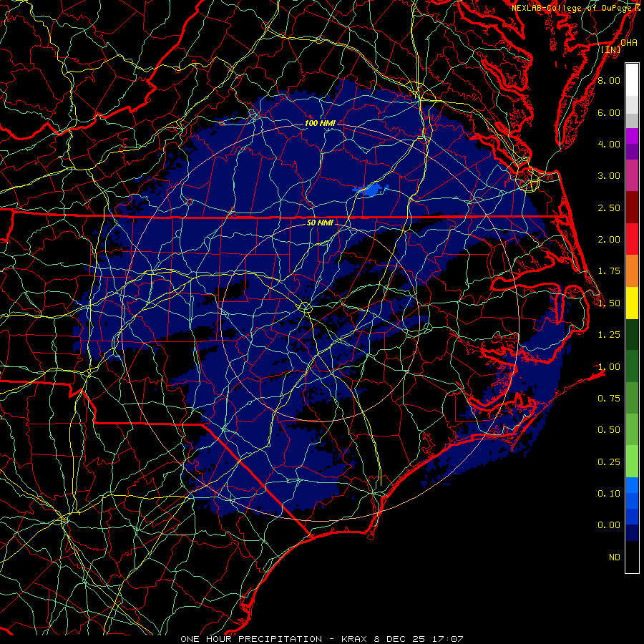Select the 2.50 legend value
Viewport: 644px width, 644px height.
click(609, 208)
